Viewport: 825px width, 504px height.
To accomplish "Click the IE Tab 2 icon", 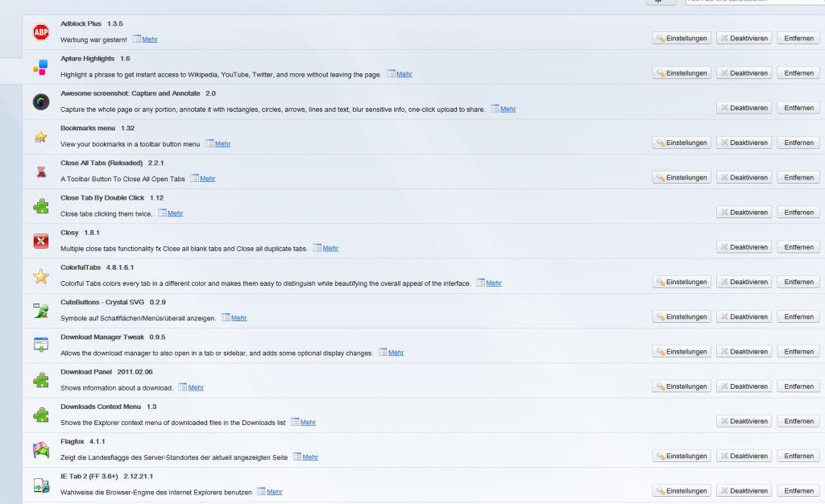I will tap(41, 485).
